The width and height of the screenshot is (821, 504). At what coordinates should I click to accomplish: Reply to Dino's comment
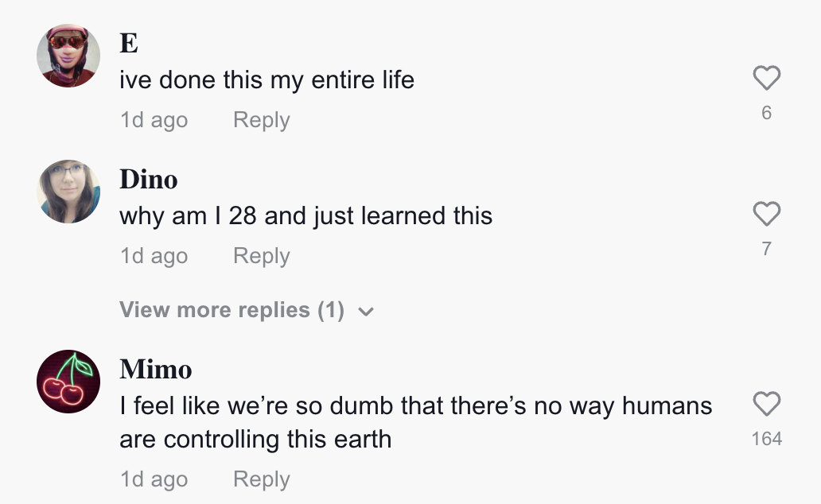[261, 256]
